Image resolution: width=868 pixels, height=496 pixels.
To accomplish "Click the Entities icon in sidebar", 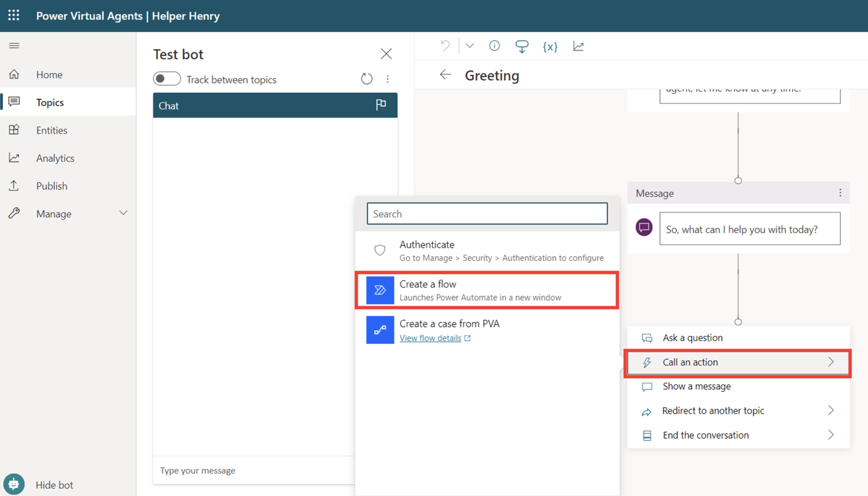I will pos(14,130).
